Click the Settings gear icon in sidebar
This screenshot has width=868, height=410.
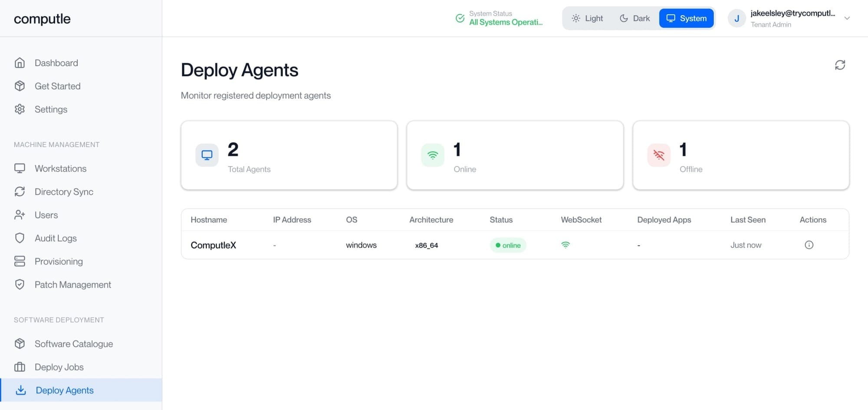[x=20, y=109]
